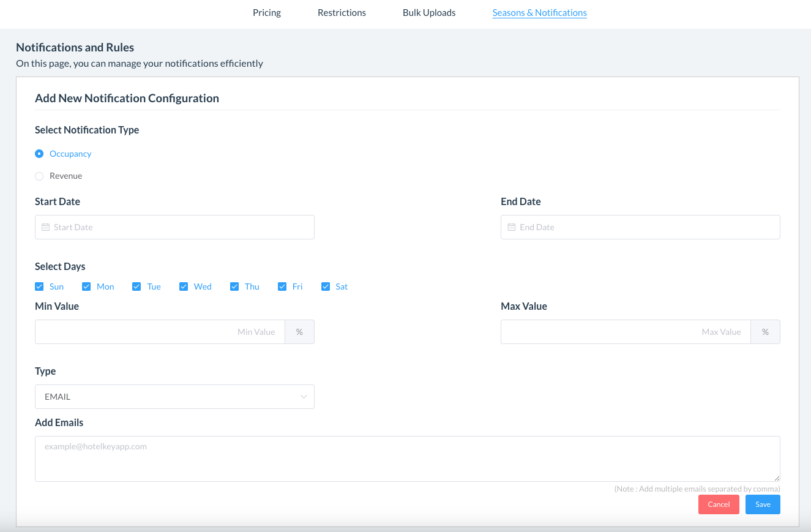Uncheck the Sun checkbox

[39, 287]
